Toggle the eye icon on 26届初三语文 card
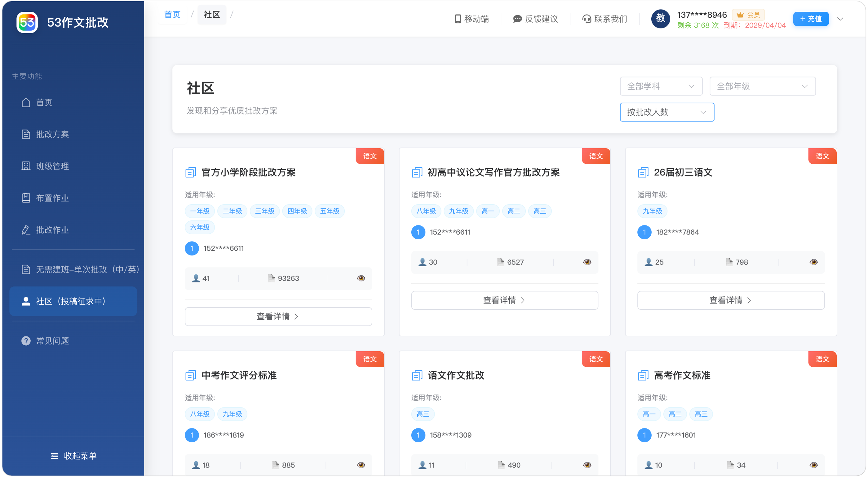The width and height of the screenshot is (868, 478). pos(813,262)
